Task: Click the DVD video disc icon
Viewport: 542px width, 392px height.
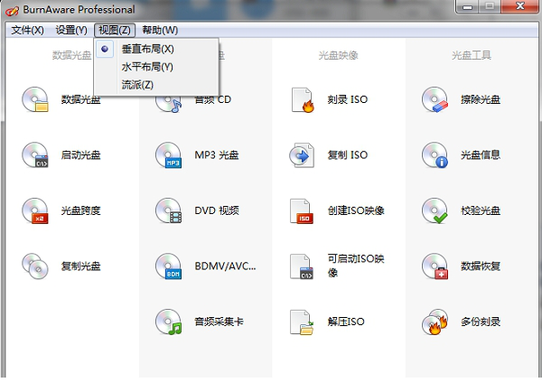Action: (x=168, y=210)
